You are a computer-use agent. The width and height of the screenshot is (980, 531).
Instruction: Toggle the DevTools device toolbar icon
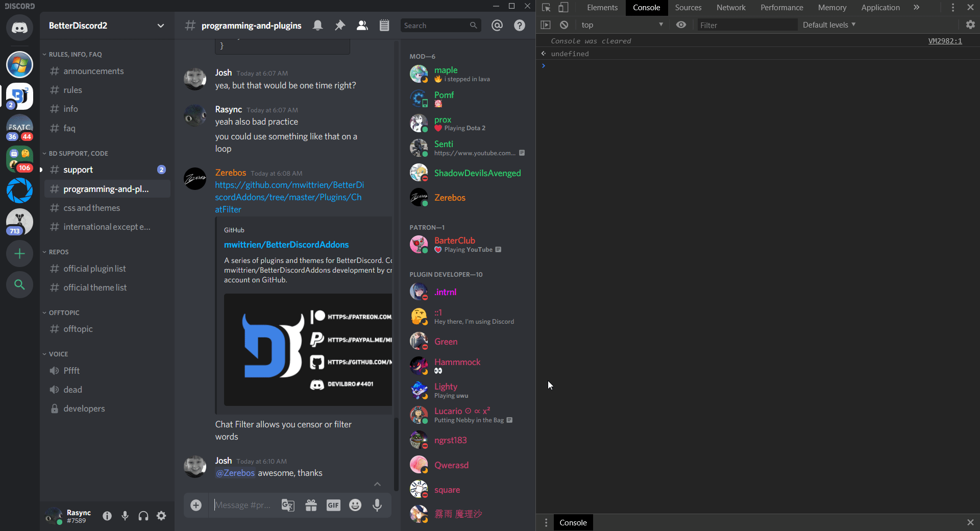click(563, 8)
